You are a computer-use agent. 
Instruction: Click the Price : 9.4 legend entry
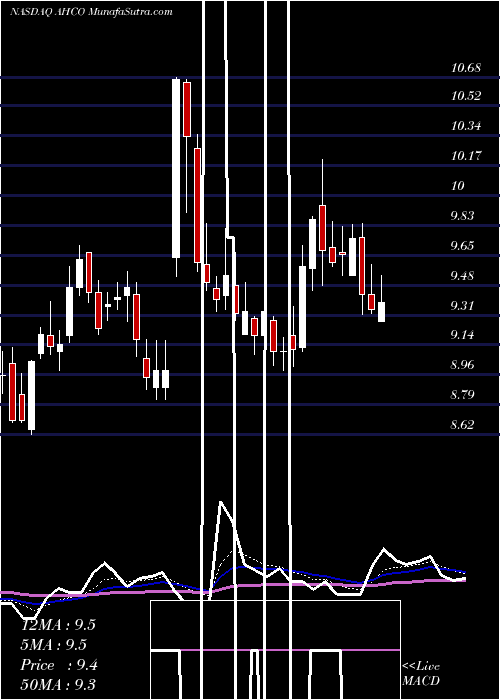click(59, 665)
